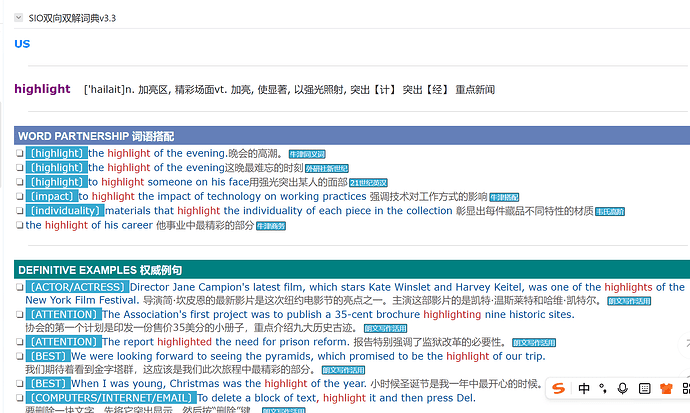The image size is (690, 413).
Task: Collapse the WORD PARTNERSHIP 词语搭配 section header
Action: point(95,135)
